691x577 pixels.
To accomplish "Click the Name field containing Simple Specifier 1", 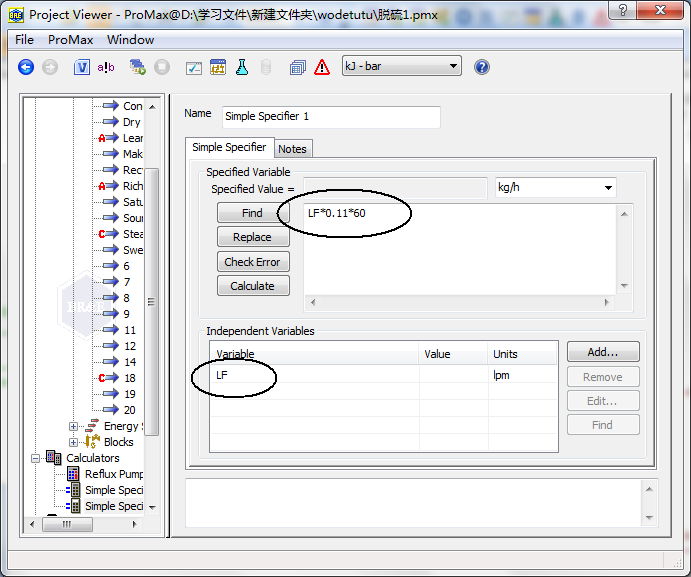I will 330,117.
